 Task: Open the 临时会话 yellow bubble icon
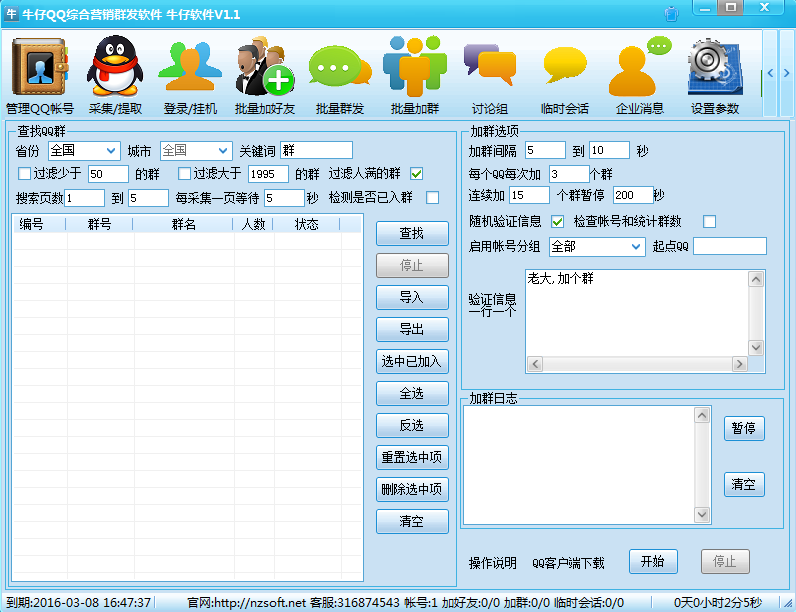click(x=565, y=66)
